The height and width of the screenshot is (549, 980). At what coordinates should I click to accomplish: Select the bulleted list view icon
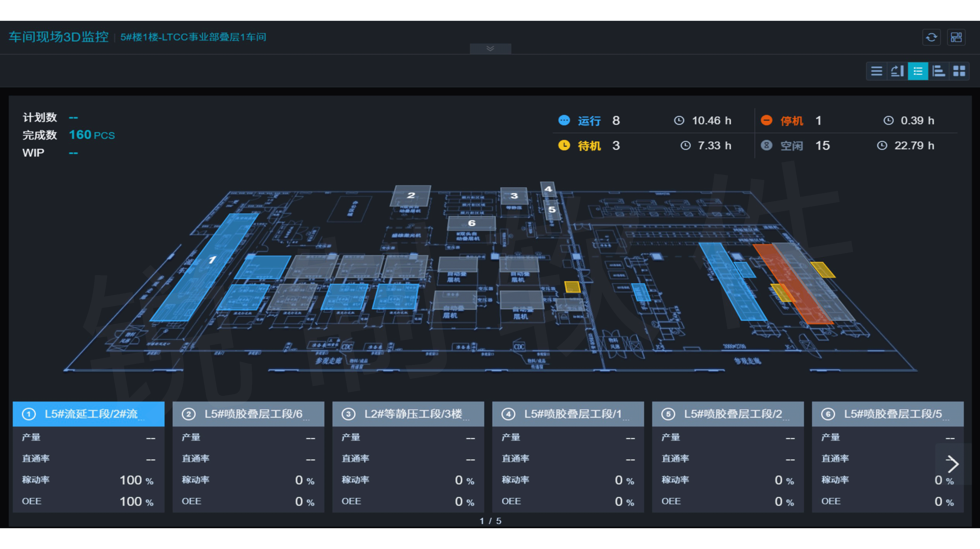tap(918, 71)
